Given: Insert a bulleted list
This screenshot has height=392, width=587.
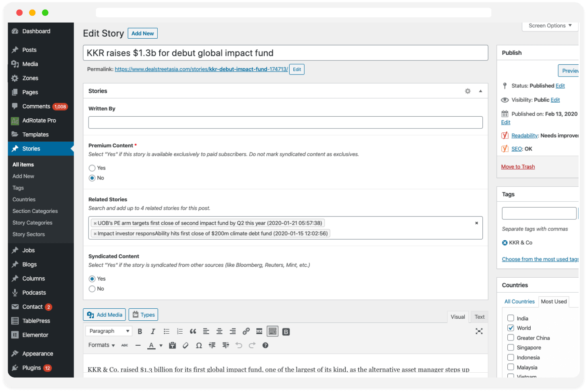Looking at the screenshot, I should pyautogui.click(x=166, y=331).
